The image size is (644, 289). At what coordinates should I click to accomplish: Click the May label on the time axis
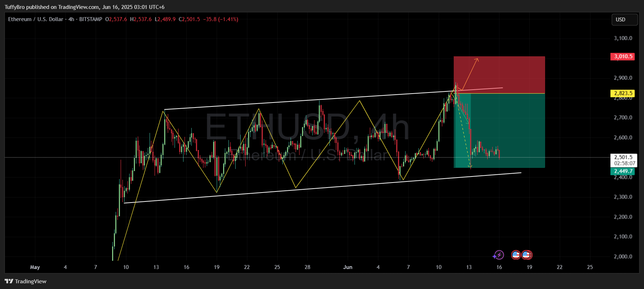pyautogui.click(x=35, y=267)
